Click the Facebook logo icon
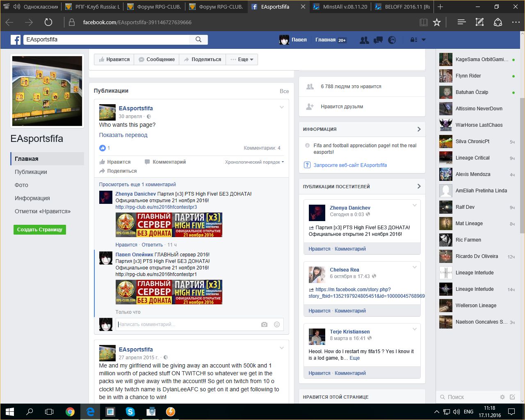Viewport: 525px width, 420px height. [16, 40]
